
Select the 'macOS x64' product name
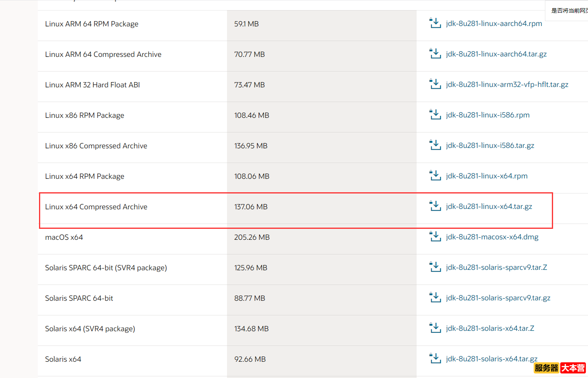coord(64,237)
